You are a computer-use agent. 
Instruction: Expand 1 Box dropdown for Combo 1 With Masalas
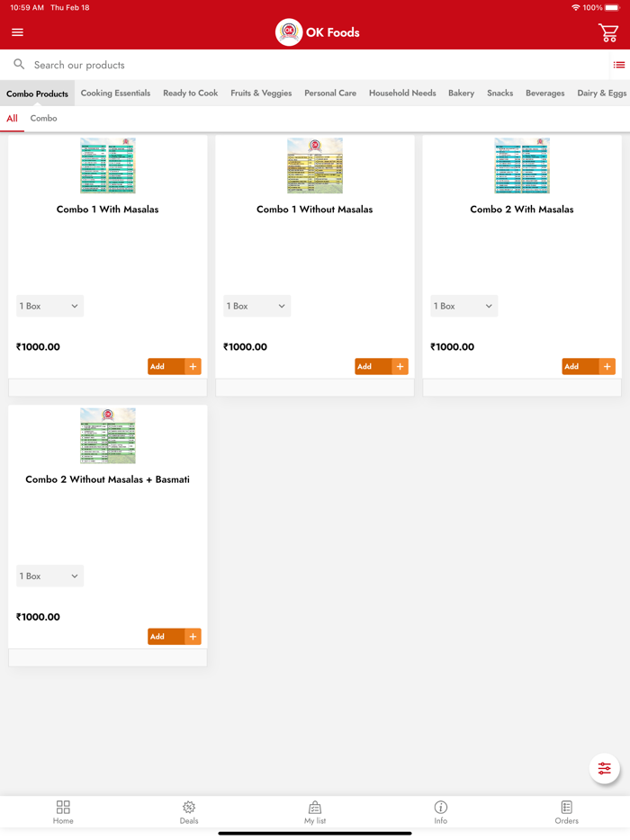pyautogui.click(x=49, y=306)
